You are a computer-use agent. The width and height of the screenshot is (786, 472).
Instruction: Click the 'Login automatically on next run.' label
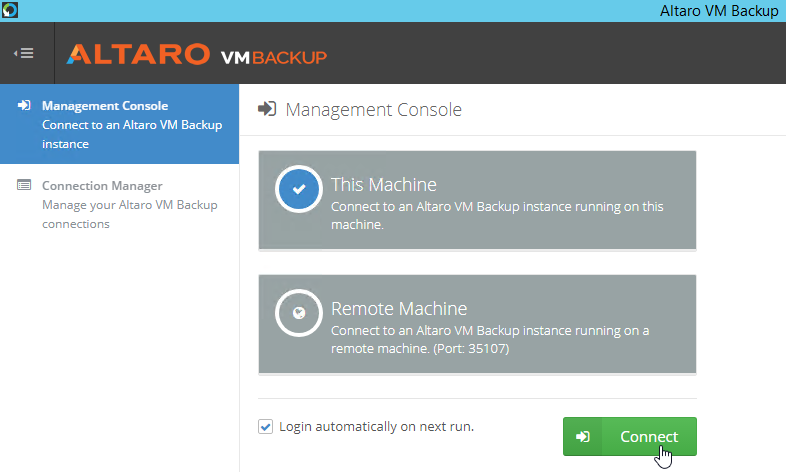[376, 426]
